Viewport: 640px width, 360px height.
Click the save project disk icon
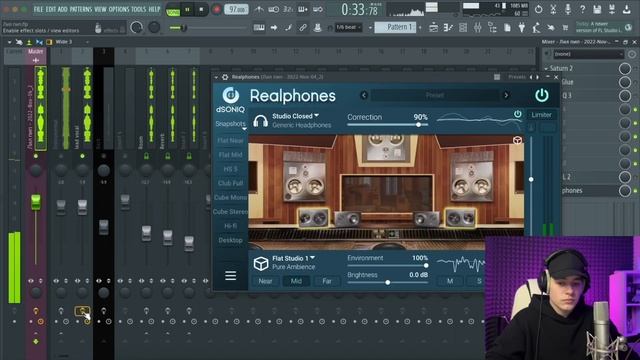coord(597,9)
